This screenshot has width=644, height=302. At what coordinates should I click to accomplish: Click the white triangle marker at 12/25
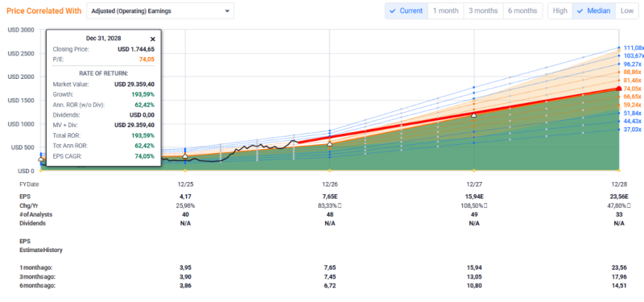(185, 156)
